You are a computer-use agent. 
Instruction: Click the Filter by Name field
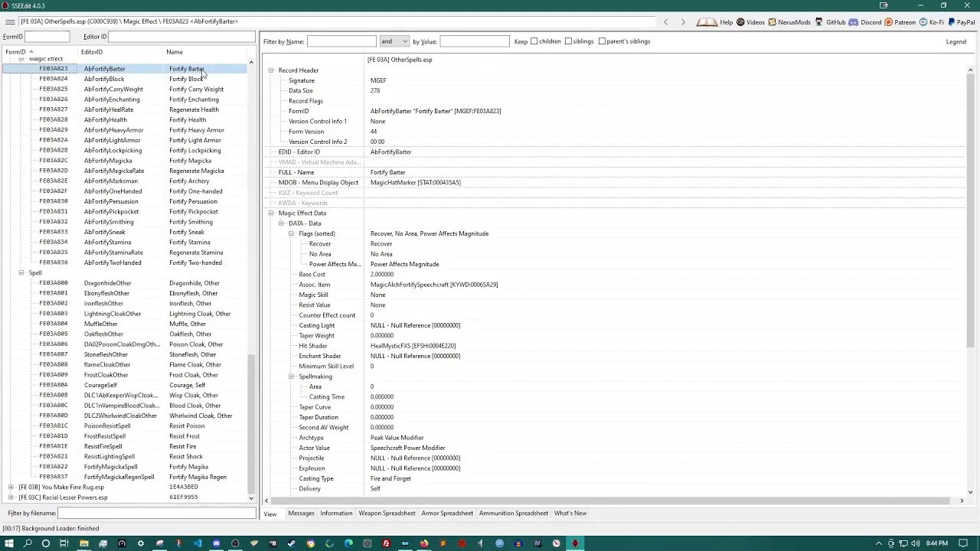click(x=341, y=41)
